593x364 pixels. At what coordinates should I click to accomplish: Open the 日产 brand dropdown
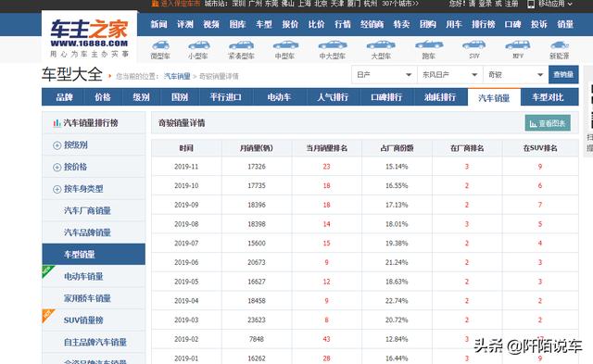click(x=385, y=75)
